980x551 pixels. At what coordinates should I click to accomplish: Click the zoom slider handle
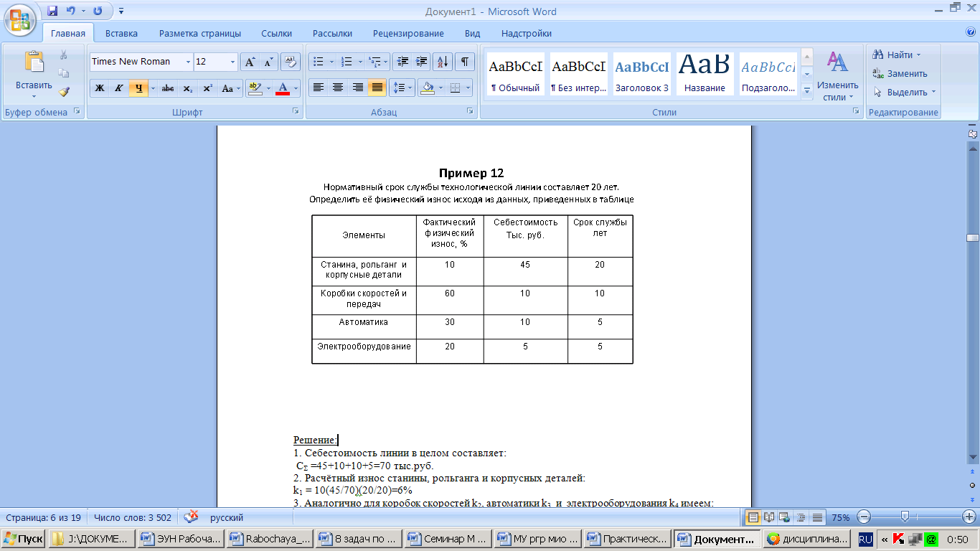(x=905, y=517)
